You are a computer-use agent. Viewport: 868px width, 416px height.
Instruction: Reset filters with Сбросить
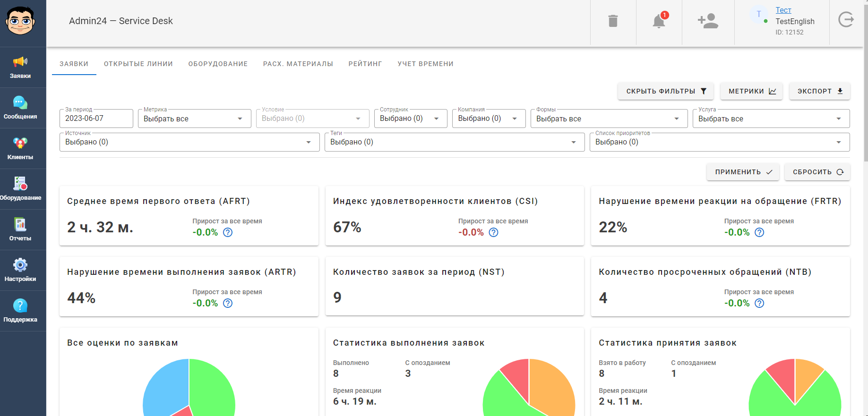(817, 172)
